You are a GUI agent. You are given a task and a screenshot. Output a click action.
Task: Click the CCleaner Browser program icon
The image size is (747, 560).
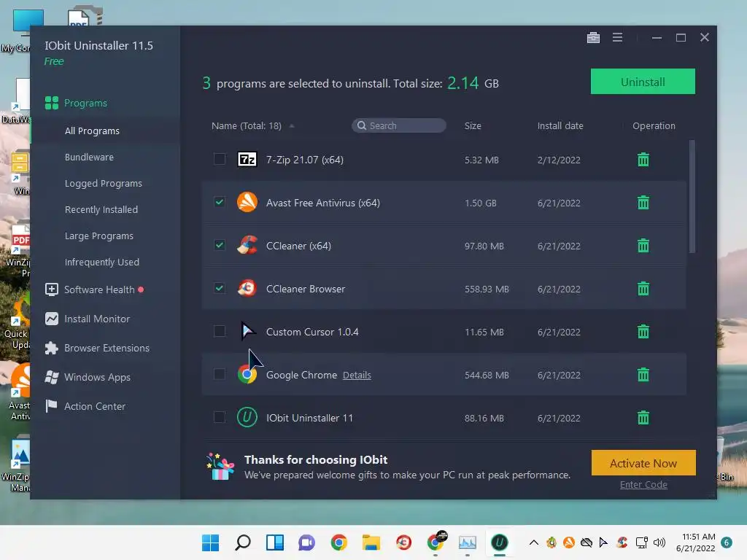pyautogui.click(x=247, y=288)
